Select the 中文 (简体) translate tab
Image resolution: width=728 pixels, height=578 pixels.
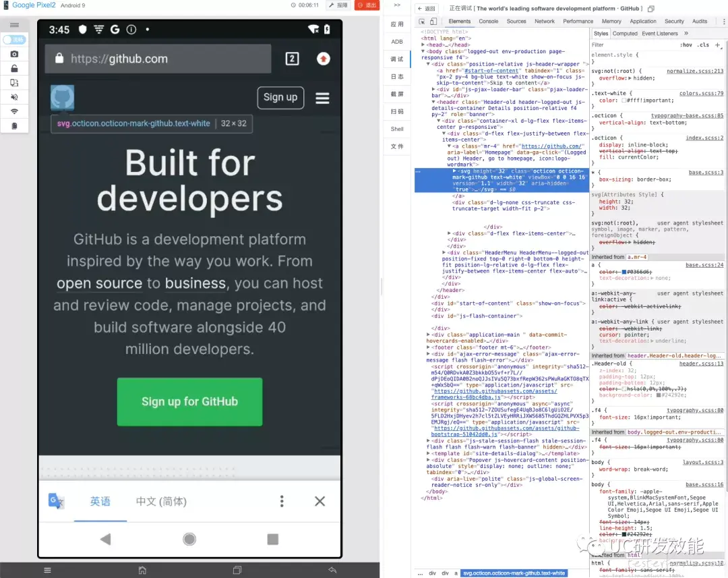pos(161,501)
